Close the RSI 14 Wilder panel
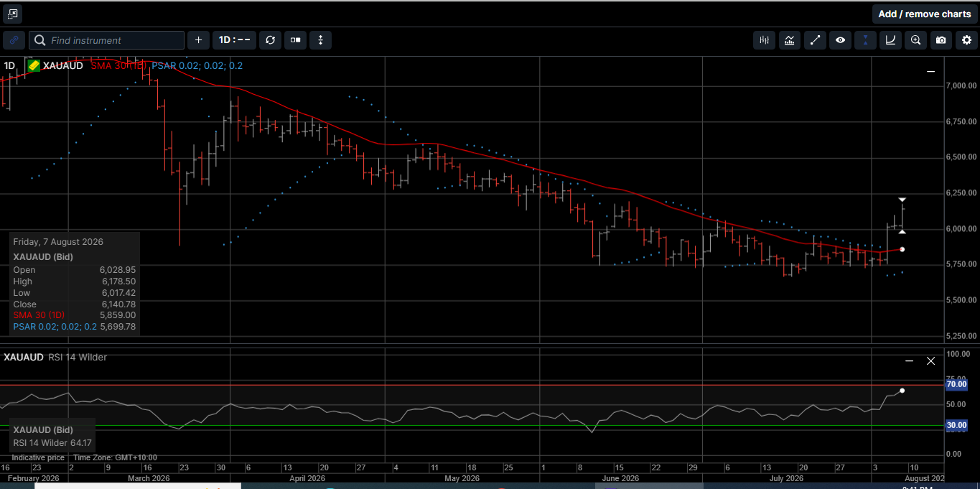The width and height of the screenshot is (980, 489). click(931, 360)
